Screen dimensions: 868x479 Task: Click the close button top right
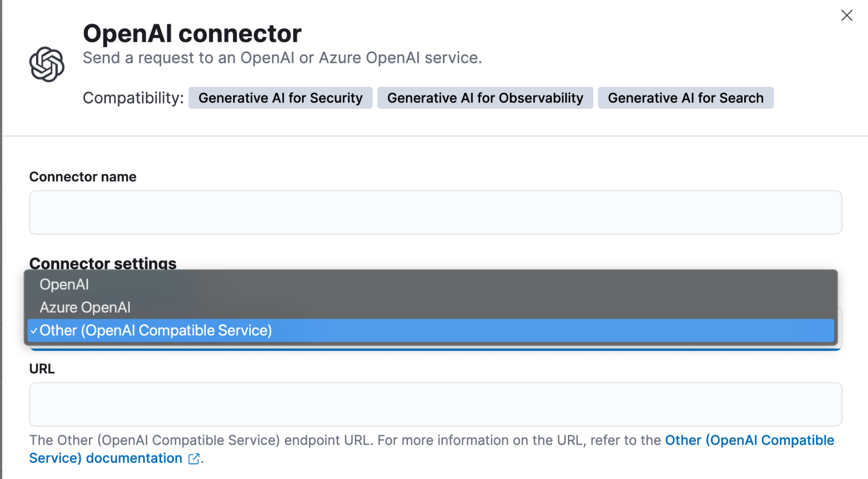847,16
